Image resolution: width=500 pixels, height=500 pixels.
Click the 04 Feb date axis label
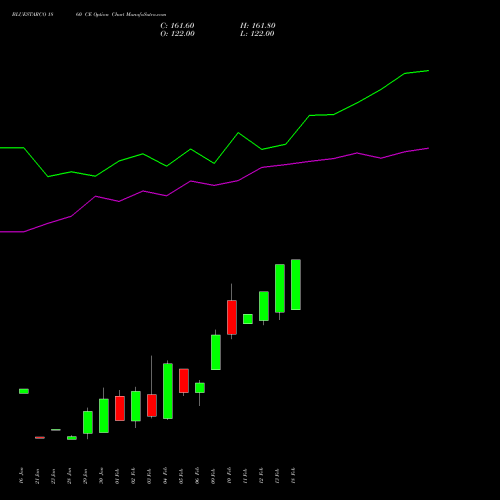tap(166, 475)
